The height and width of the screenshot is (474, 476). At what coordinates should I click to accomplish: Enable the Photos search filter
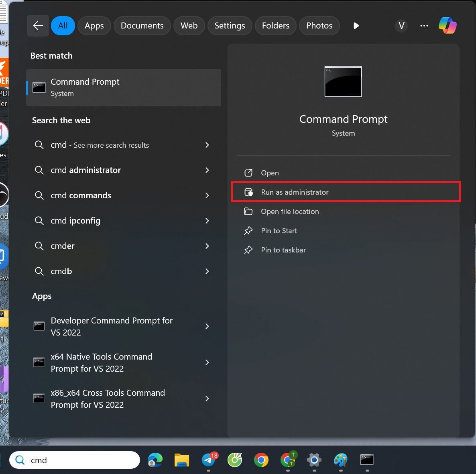click(x=319, y=25)
